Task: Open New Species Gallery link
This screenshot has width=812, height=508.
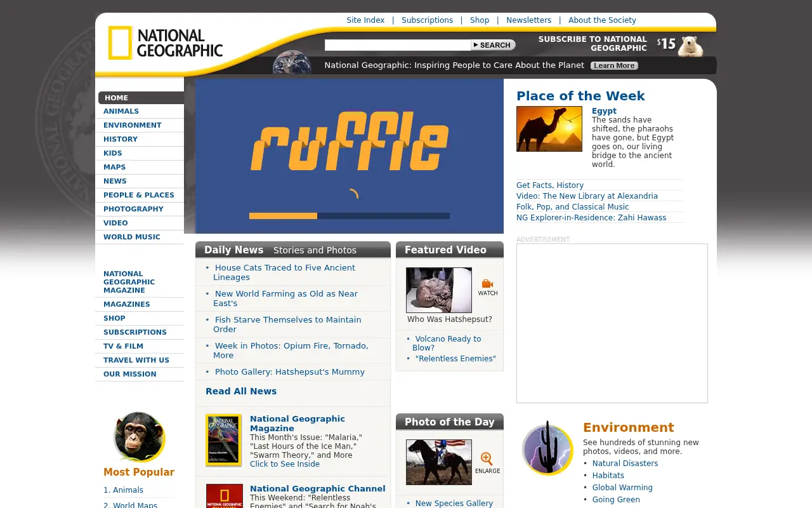Action: [454, 504]
